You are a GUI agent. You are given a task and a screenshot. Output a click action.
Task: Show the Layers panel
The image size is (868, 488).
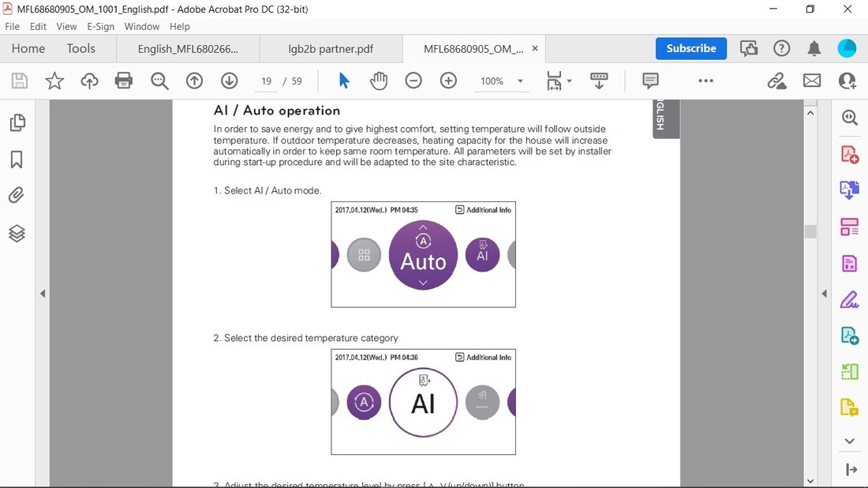[x=17, y=234]
